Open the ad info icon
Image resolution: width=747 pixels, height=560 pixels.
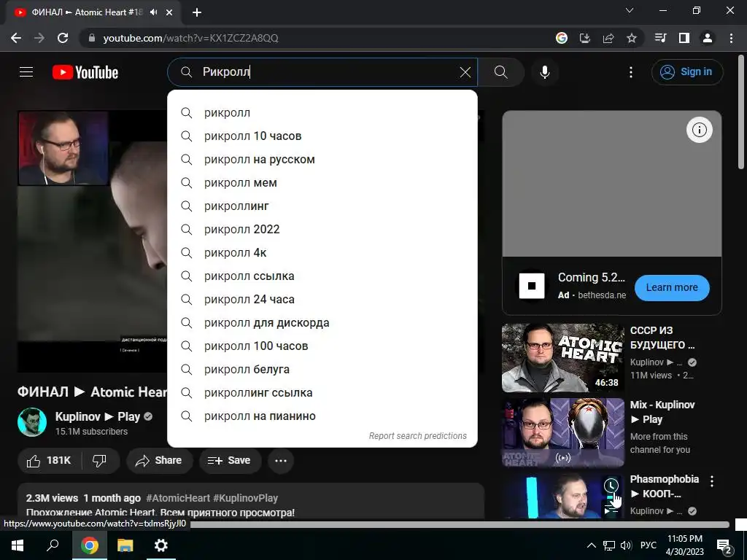[700, 130]
